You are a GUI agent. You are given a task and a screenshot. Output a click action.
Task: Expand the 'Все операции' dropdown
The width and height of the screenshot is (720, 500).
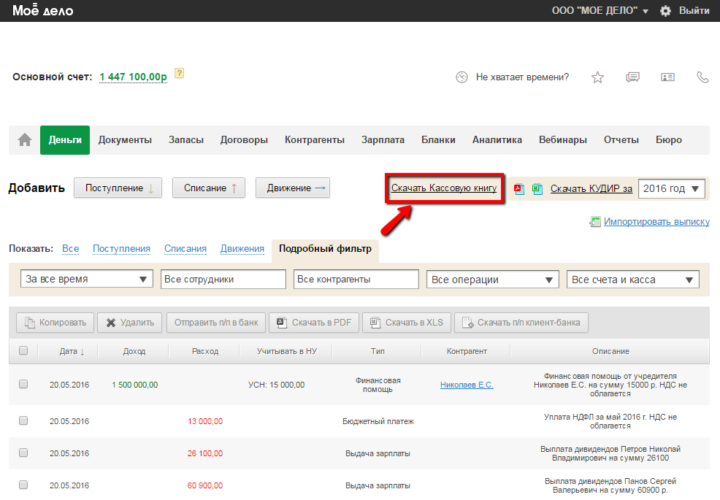click(492, 279)
